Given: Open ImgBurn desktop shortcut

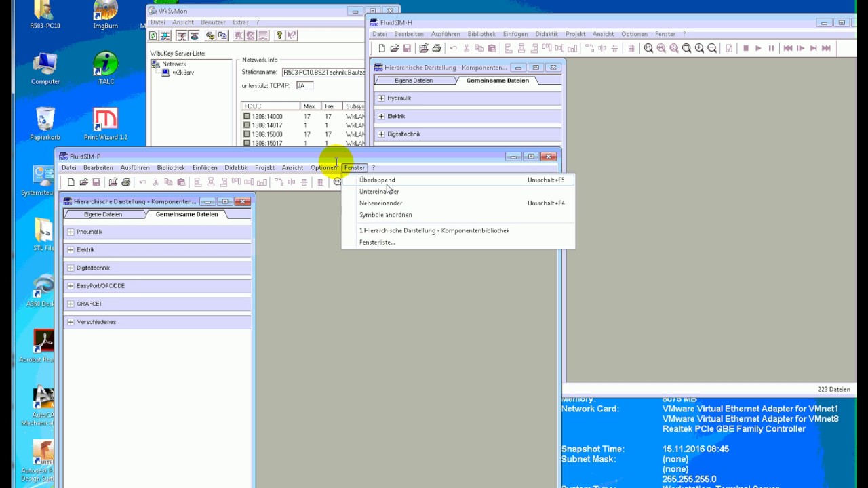Looking at the screenshot, I should [105, 15].
